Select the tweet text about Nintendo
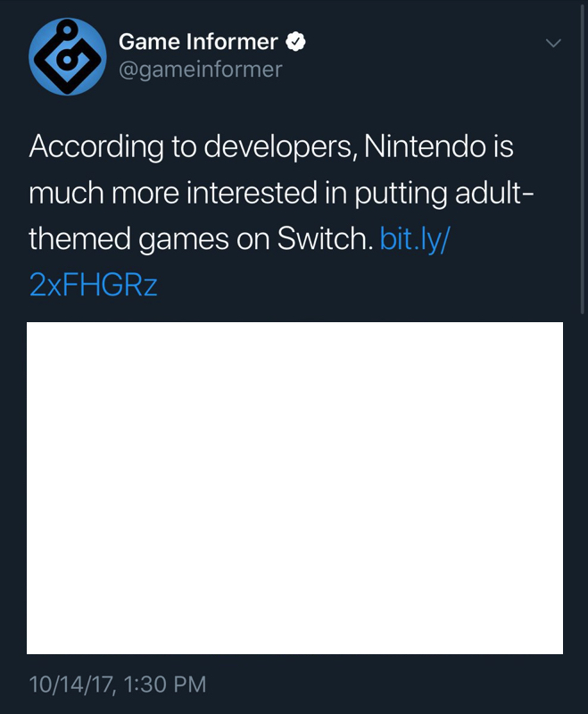The width and height of the screenshot is (588, 714). tap(281, 215)
